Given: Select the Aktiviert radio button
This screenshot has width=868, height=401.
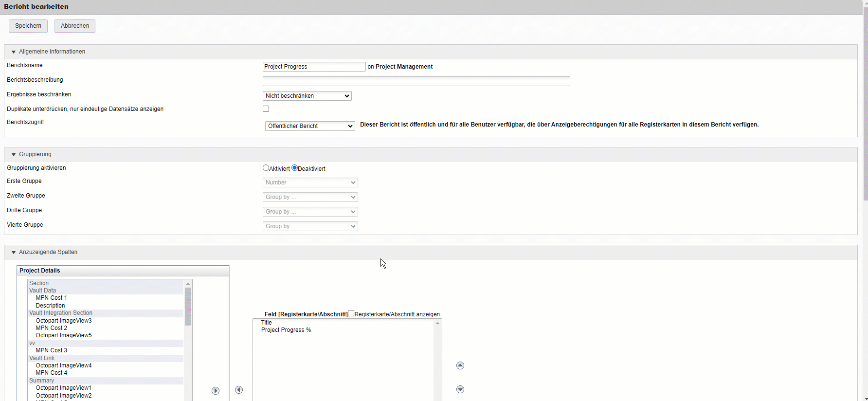Looking at the screenshot, I should point(266,168).
